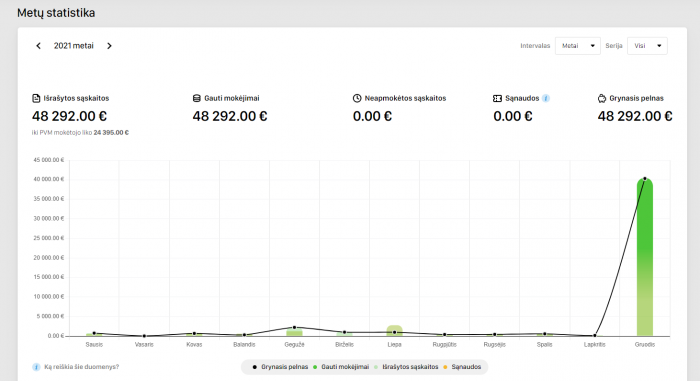Image resolution: width=700 pixels, height=381 pixels.
Task: Click the Sąnaudos value 0.00 €
Action: 512,116
